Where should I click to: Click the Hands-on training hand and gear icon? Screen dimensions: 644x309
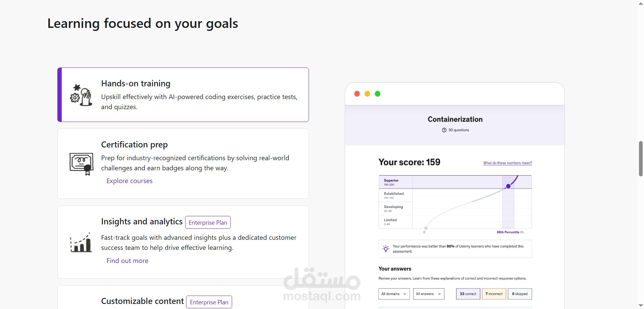click(81, 95)
